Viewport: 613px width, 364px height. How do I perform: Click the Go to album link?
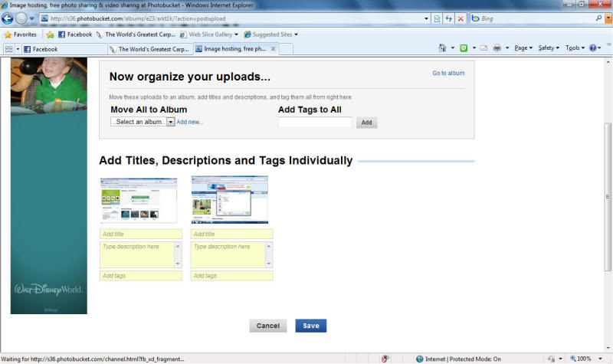[448, 74]
